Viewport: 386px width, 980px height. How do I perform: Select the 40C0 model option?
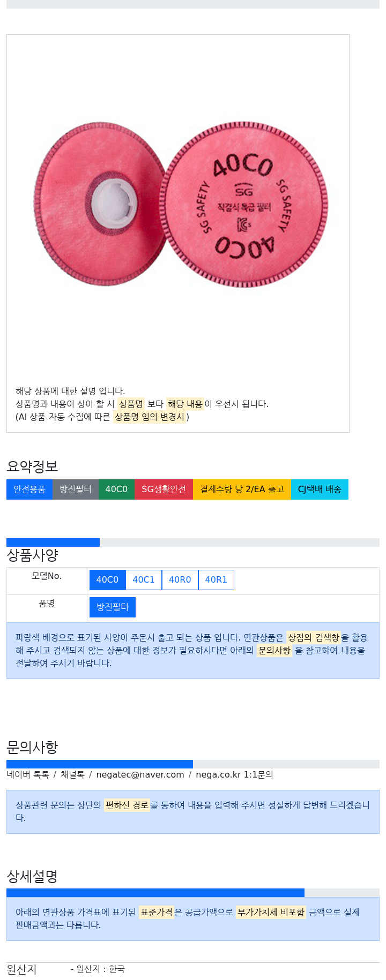[x=107, y=579]
